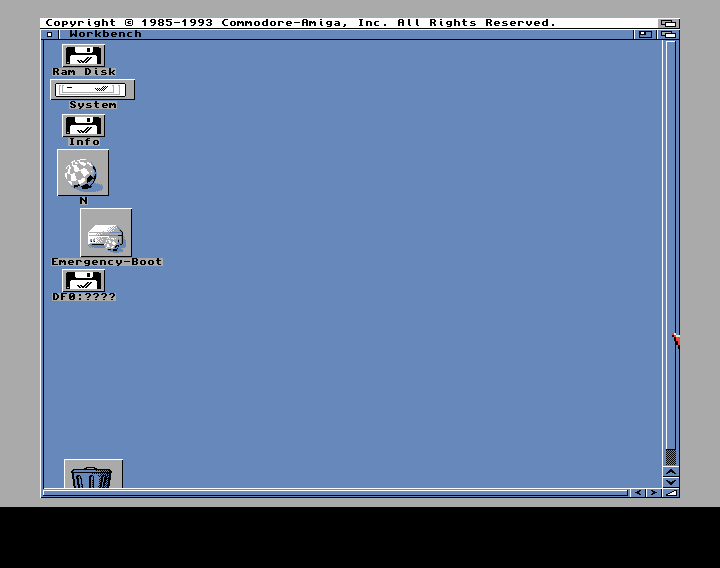Screen dimensions: 720x568
Task: Select the Ram Disk icon
Action: [x=83, y=56]
